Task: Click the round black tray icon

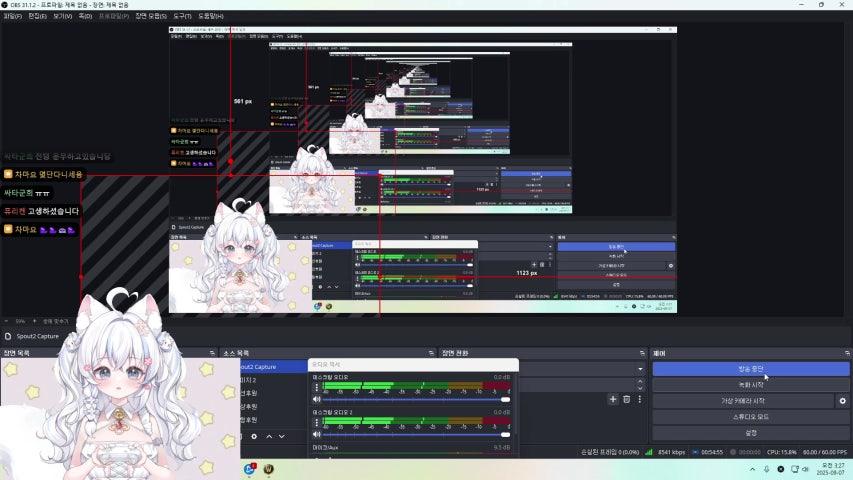Action: tap(781, 469)
